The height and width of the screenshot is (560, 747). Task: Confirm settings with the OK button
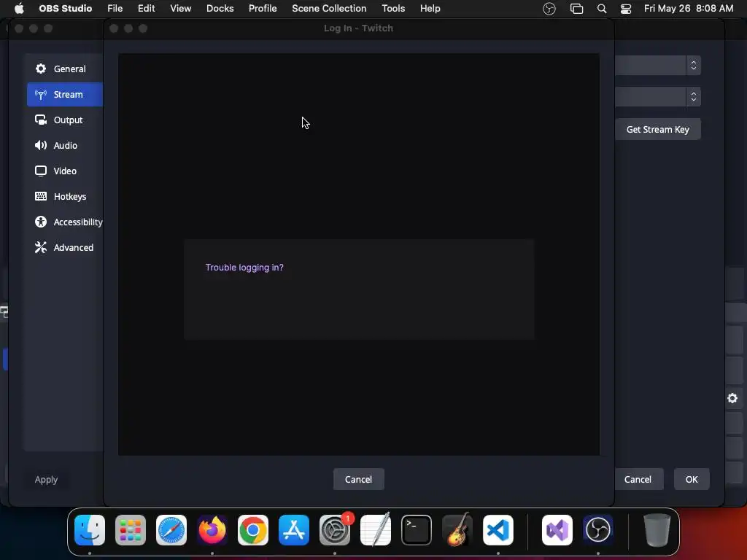(x=692, y=479)
